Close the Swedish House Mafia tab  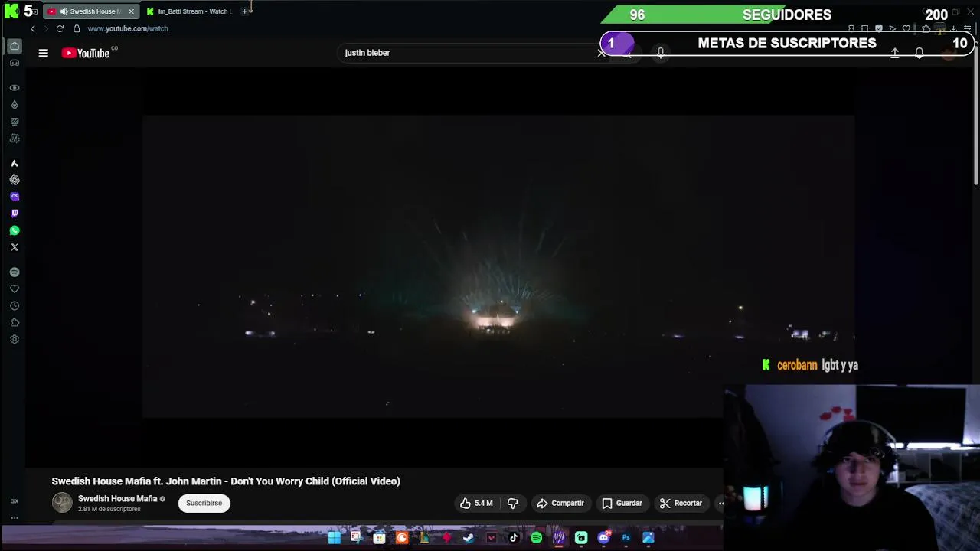131,11
